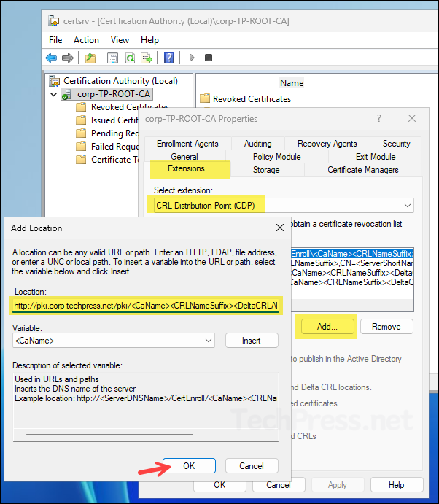Open the Action menu
Viewport: 439px width, 504px height.
(86, 40)
